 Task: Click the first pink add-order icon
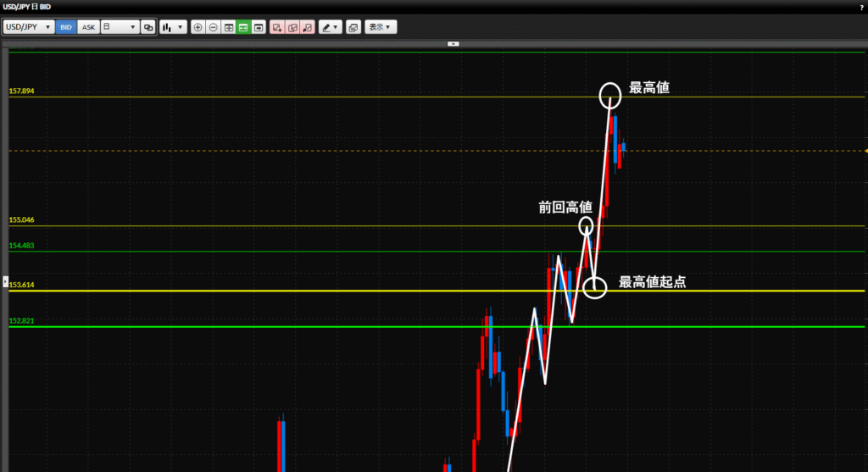point(277,27)
